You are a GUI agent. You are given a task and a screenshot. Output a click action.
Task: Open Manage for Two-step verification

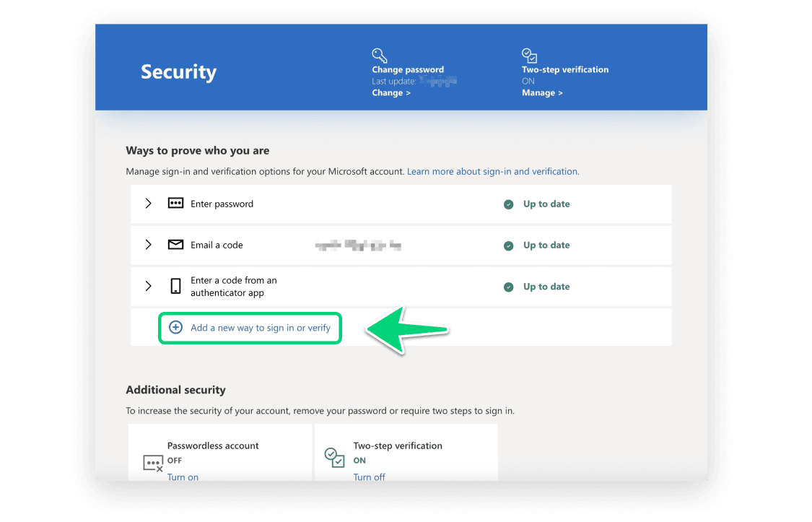point(542,93)
